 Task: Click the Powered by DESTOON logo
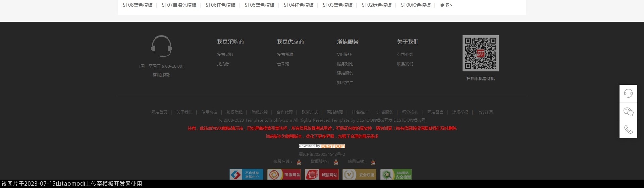coord(322,146)
